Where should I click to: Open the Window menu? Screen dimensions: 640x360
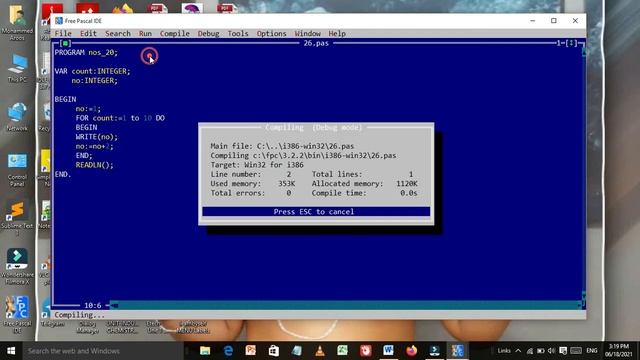pyautogui.click(x=307, y=33)
